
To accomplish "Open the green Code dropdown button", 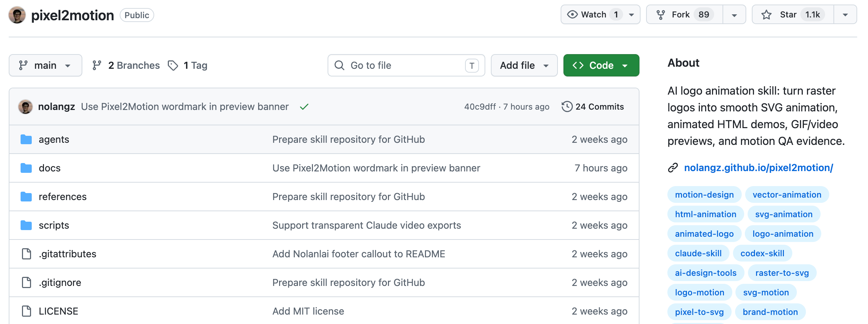I will pos(601,65).
